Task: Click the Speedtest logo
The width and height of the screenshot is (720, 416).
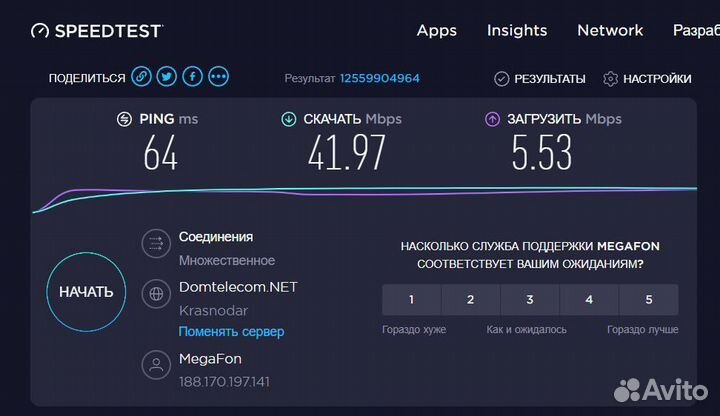Action: click(x=97, y=31)
